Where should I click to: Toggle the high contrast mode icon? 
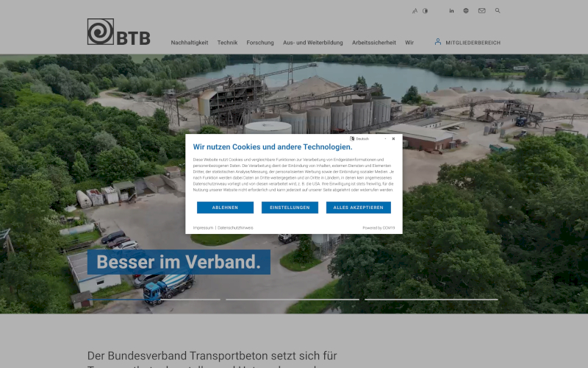click(x=425, y=11)
